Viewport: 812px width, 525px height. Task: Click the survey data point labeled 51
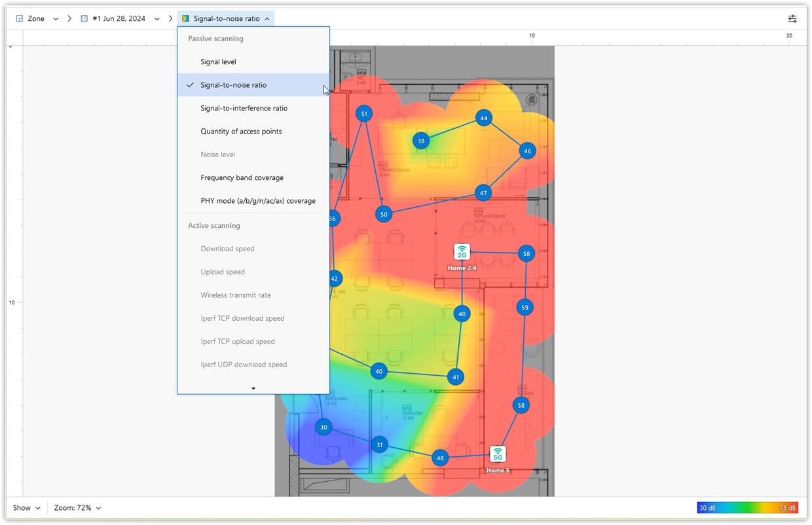(x=363, y=113)
